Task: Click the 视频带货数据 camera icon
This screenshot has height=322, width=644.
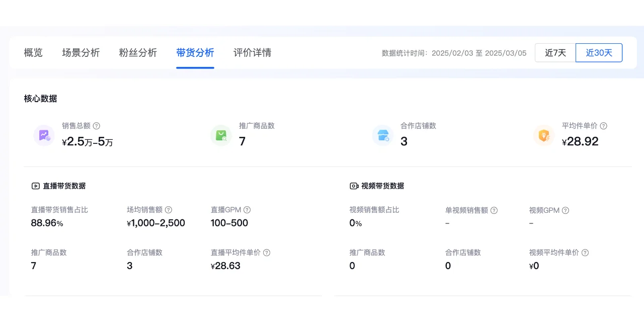Action: point(354,186)
